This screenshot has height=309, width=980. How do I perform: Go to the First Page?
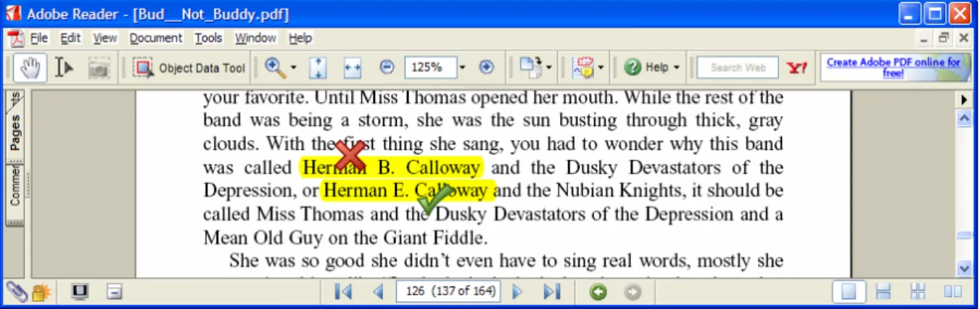[344, 292]
